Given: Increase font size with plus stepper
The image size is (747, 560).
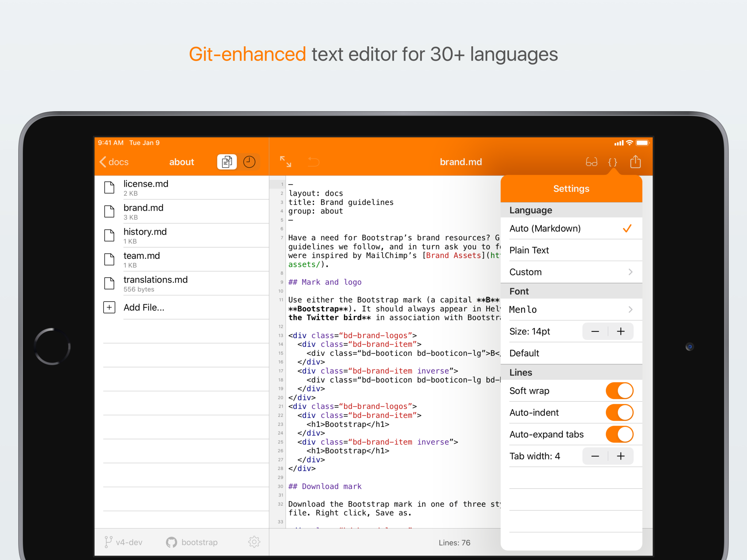Looking at the screenshot, I should coord(621,331).
